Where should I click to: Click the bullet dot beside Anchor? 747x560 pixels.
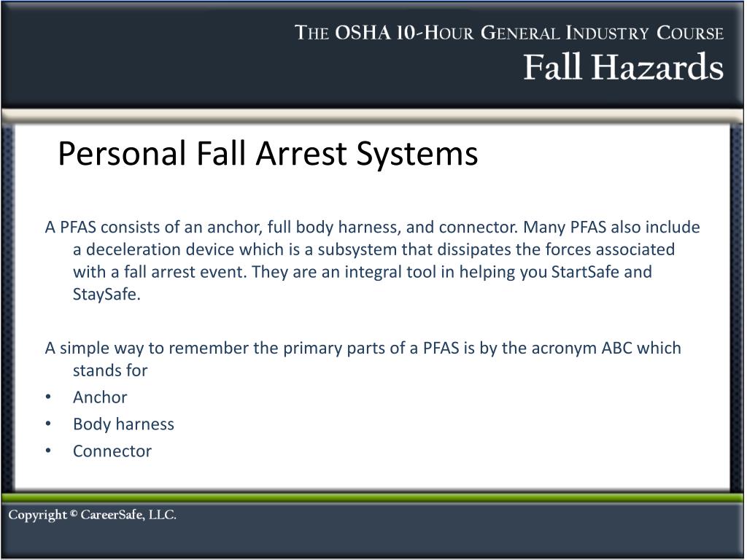[x=48, y=397]
